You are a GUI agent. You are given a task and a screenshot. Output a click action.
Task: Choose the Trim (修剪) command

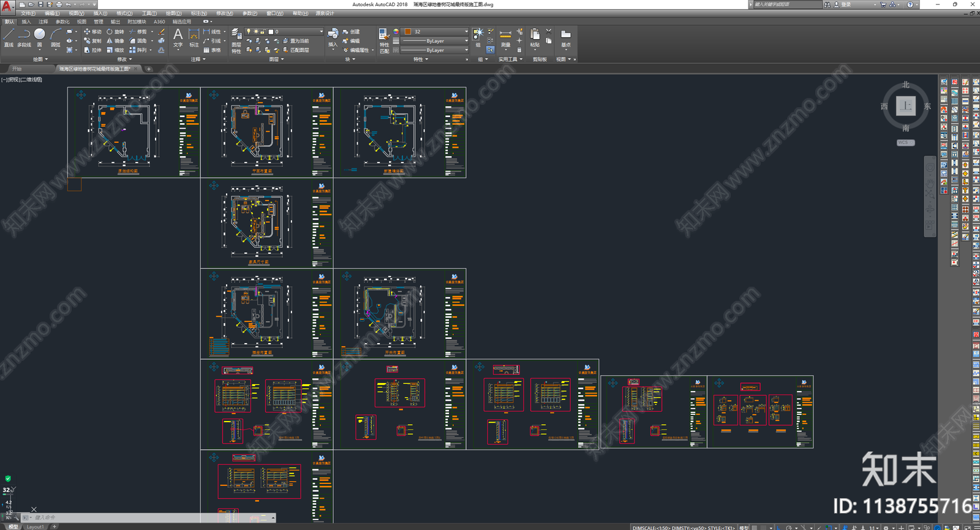138,32
